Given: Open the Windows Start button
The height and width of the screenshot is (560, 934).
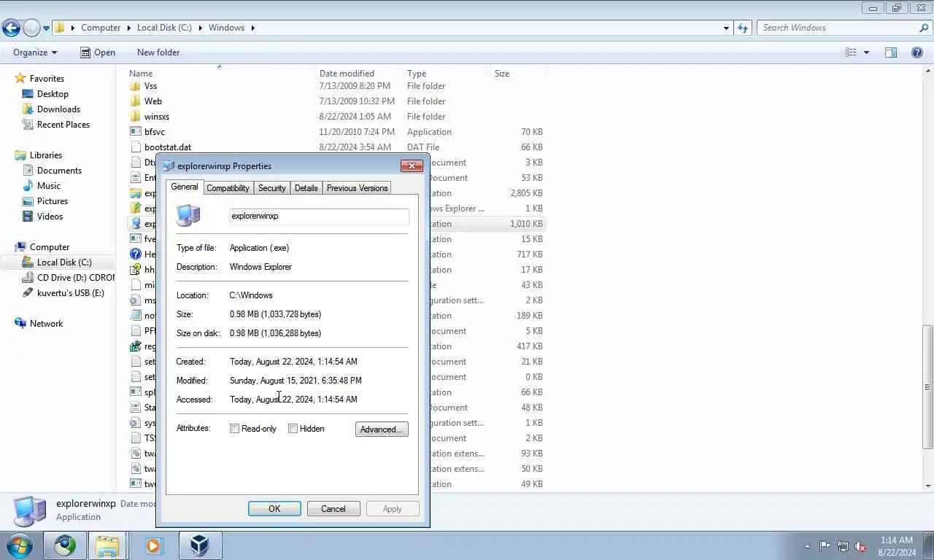Looking at the screenshot, I should 18,545.
